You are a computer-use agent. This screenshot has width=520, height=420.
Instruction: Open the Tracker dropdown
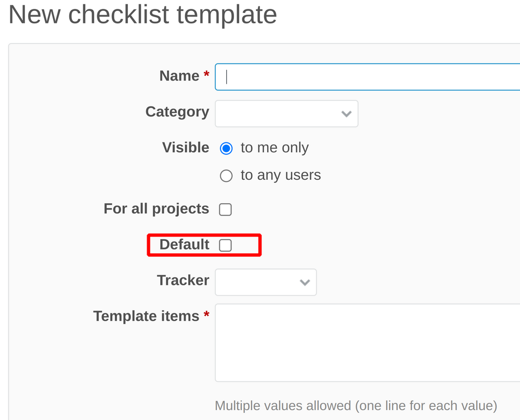pyautogui.click(x=265, y=282)
